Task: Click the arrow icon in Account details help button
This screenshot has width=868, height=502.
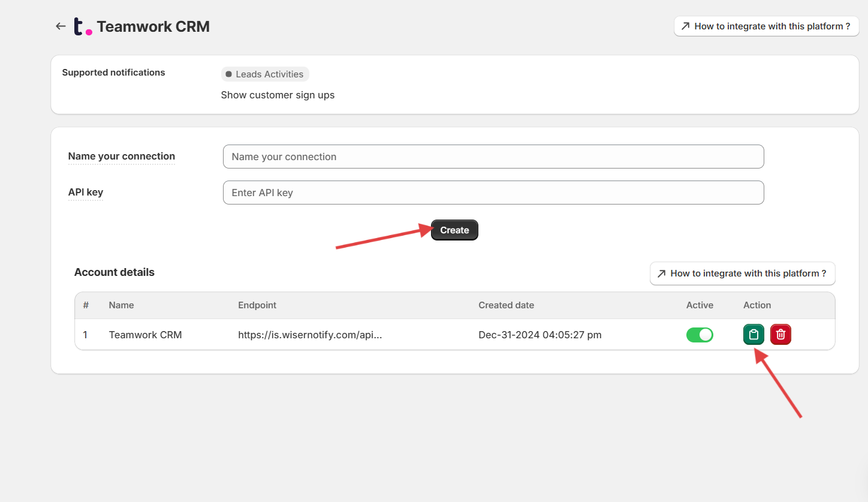Action: click(x=661, y=273)
